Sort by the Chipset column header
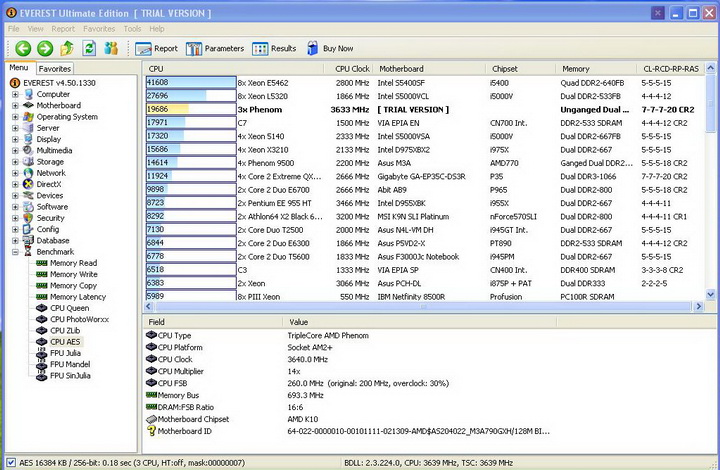The image size is (720, 470). tap(520, 68)
